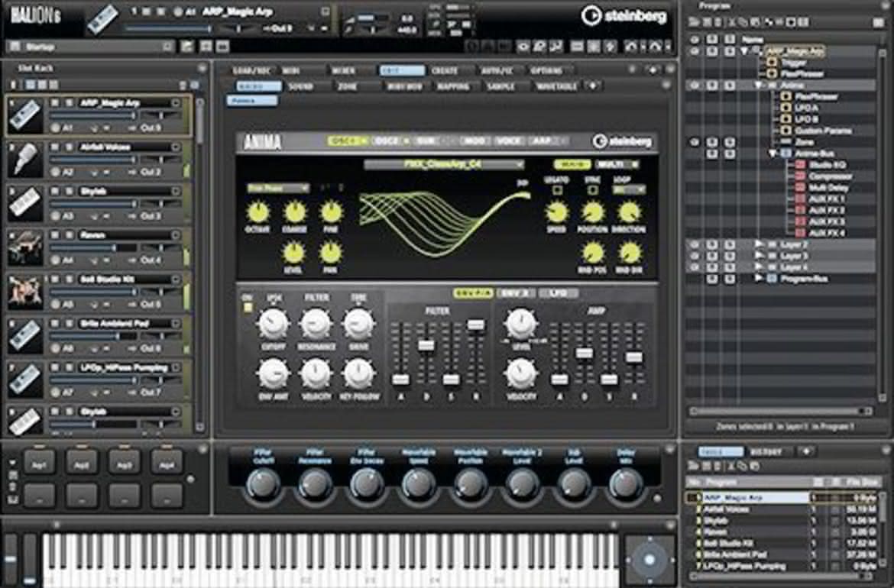Viewport: 894px width, 588px height.
Task: Click the Env X button in Anima
Action: (x=516, y=293)
